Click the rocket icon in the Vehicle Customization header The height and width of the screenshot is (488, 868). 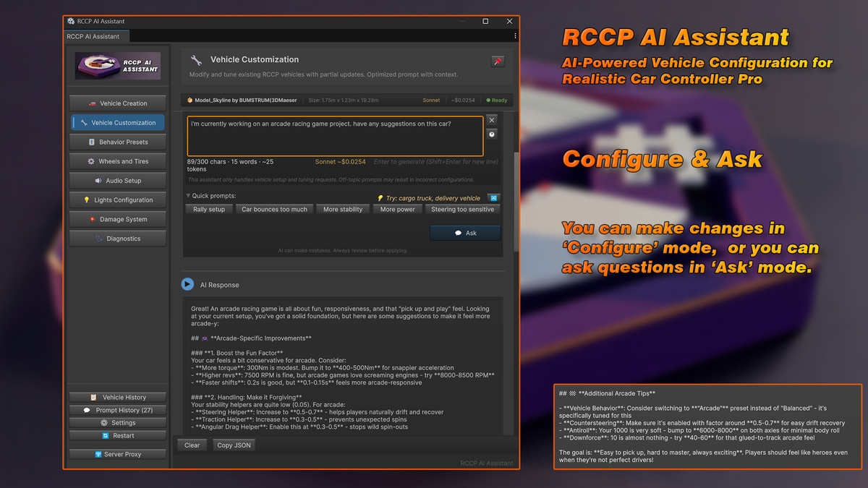pyautogui.click(x=498, y=61)
